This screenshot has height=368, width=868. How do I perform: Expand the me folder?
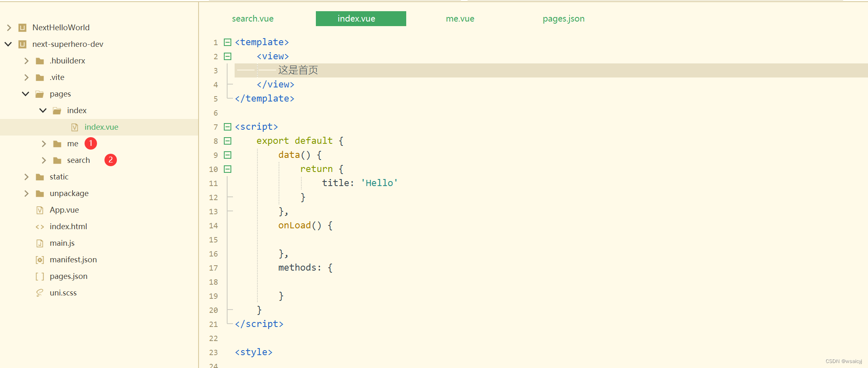[44, 144]
